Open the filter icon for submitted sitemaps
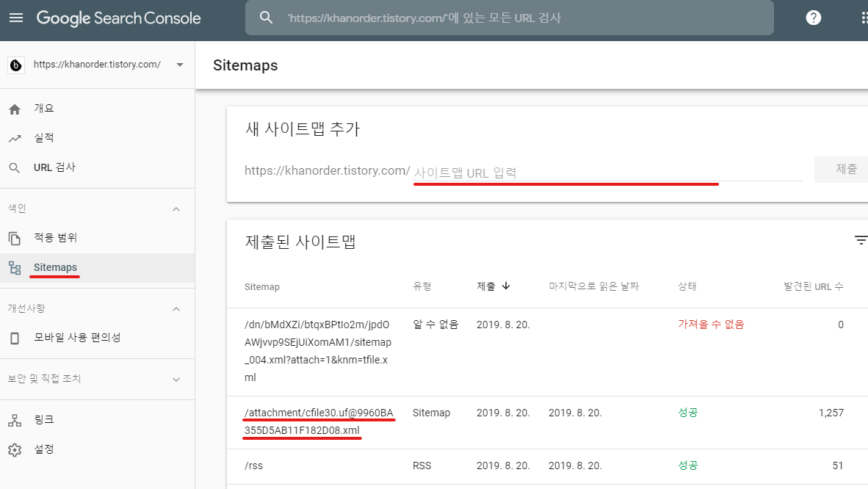 tap(861, 240)
